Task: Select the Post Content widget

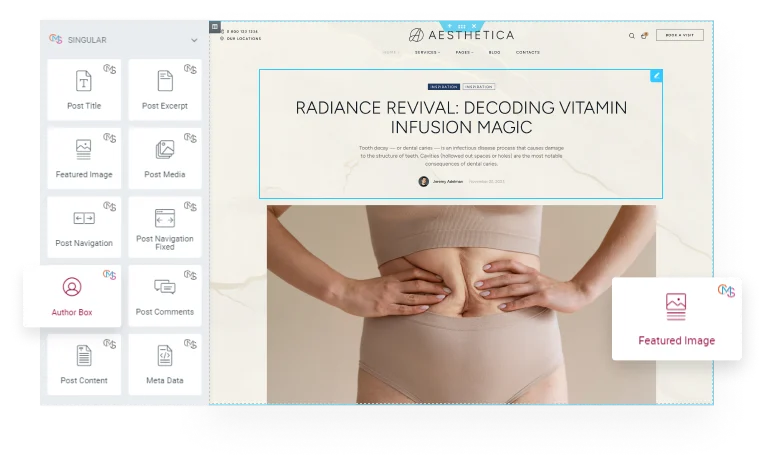Action: 84,364
